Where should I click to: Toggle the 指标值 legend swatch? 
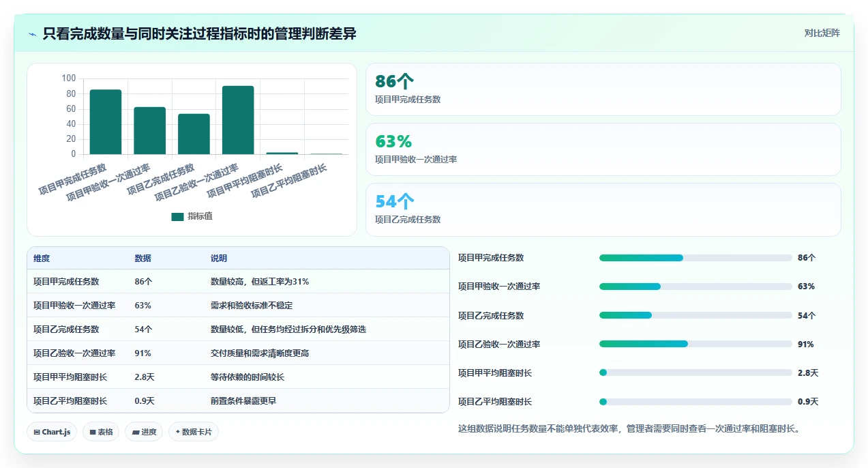coord(177,216)
